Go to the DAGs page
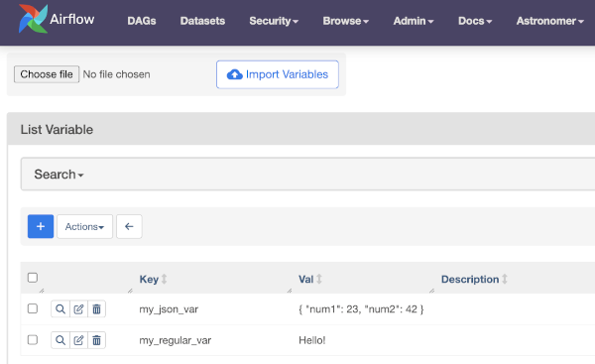Image resolution: width=595 pixels, height=364 pixels. tap(142, 21)
